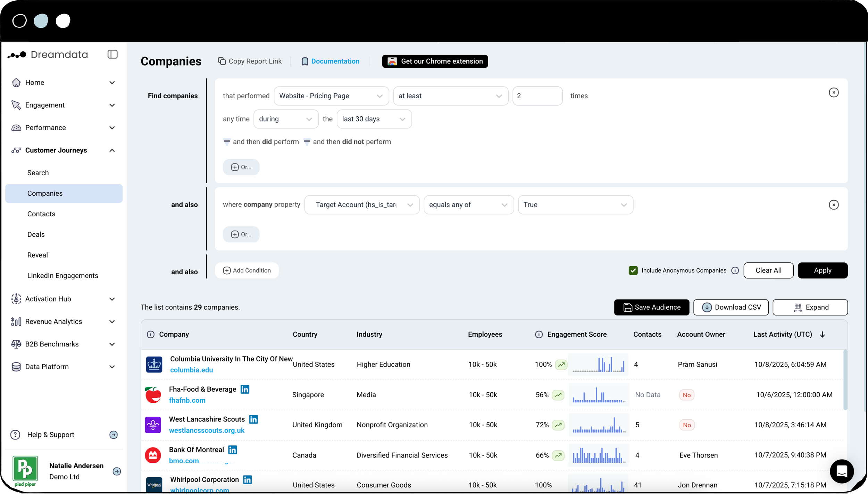
Task: Open Website - Pricing Page dropdown
Action: (x=331, y=96)
